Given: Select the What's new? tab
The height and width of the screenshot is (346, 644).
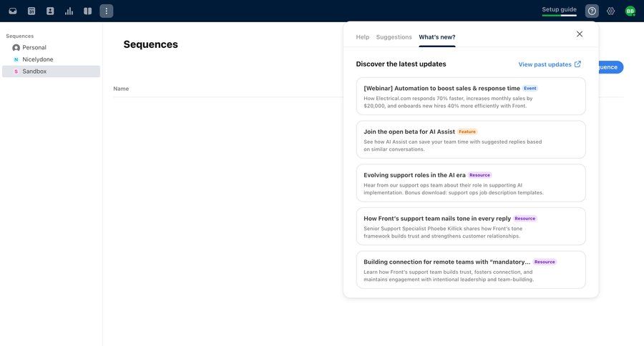Looking at the screenshot, I should click(437, 37).
